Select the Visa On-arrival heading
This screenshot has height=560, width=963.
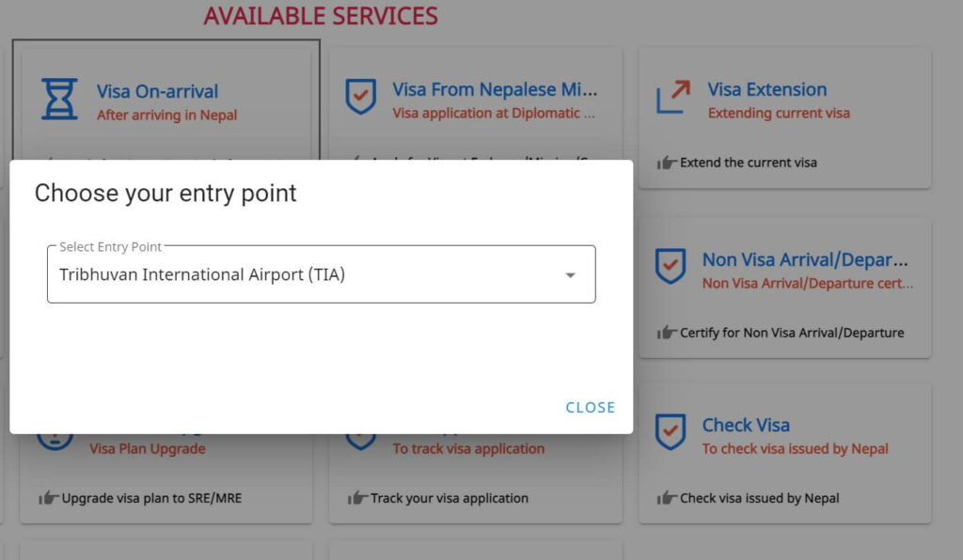click(157, 91)
